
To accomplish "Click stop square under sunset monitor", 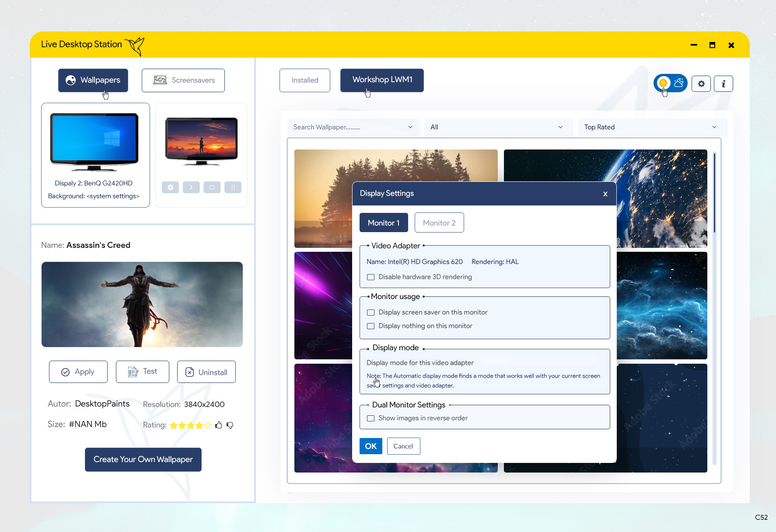I will coord(212,187).
